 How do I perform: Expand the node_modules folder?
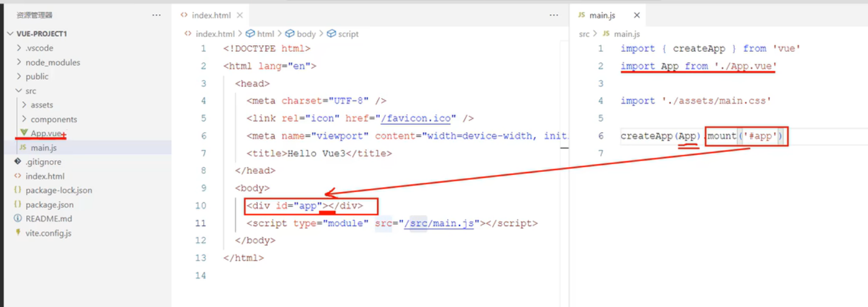point(52,62)
